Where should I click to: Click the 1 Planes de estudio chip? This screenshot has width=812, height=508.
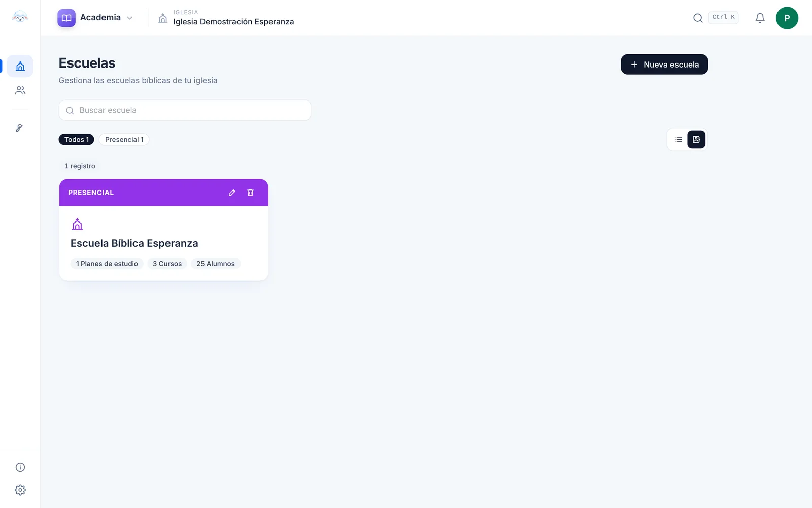107,264
